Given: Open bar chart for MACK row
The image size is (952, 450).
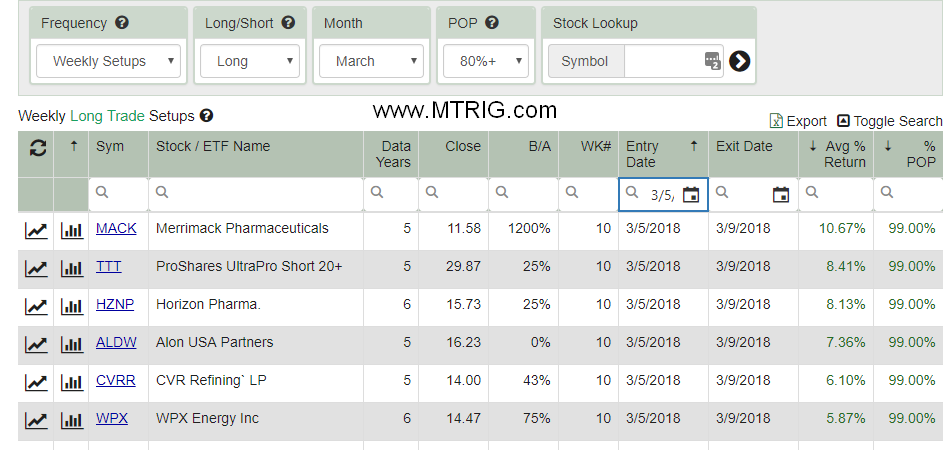Looking at the screenshot, I should [x=72, y=231].
